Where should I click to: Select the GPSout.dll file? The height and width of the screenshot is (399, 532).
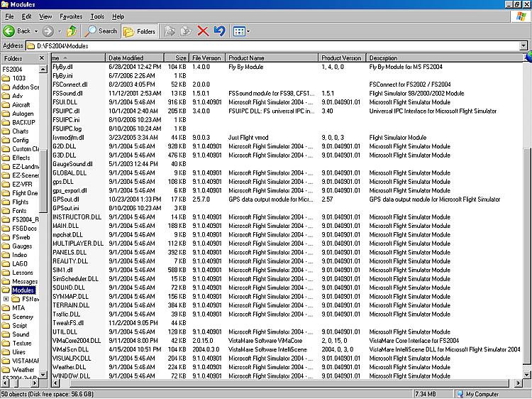66,199
